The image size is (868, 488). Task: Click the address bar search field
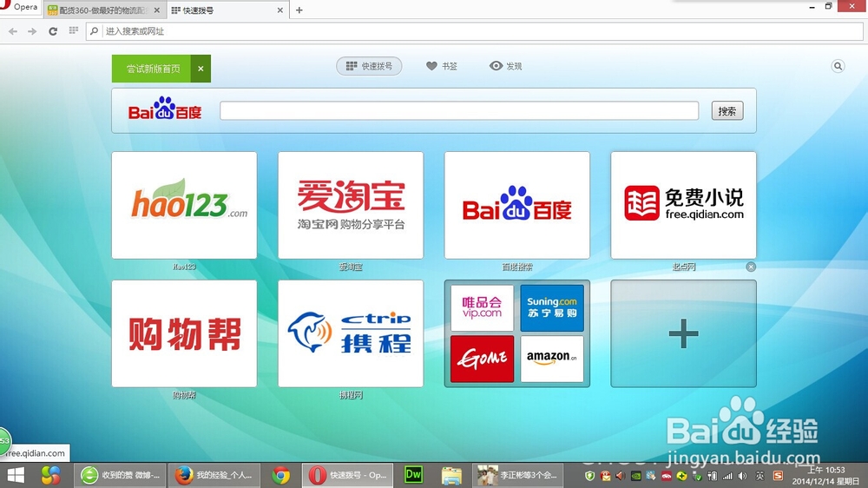(475, 31)
